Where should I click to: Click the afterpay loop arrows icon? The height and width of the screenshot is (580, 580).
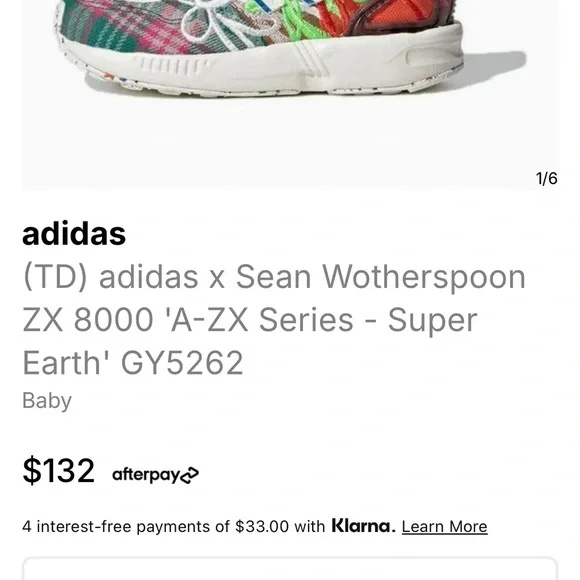tap(190, 475)
